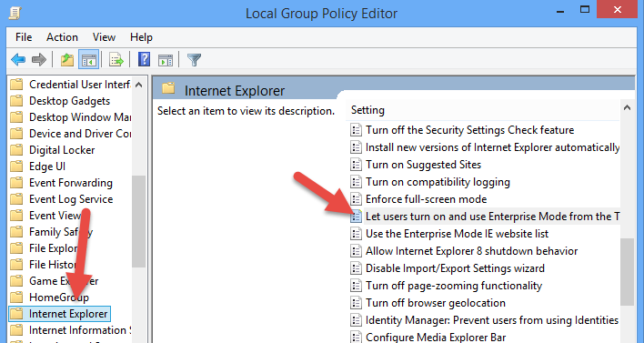
Task: Select Configure Media Explorer Bar policy
Action: 436,338
